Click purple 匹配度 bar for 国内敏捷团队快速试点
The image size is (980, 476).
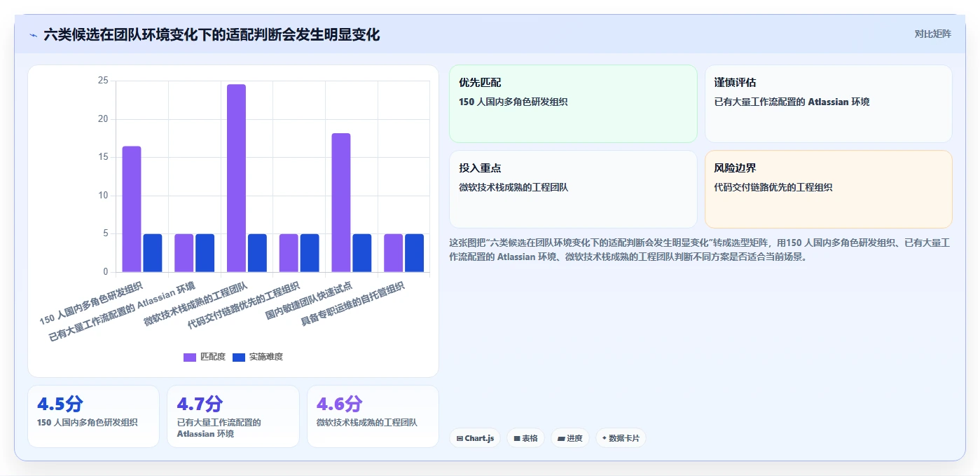coord(341,203)
